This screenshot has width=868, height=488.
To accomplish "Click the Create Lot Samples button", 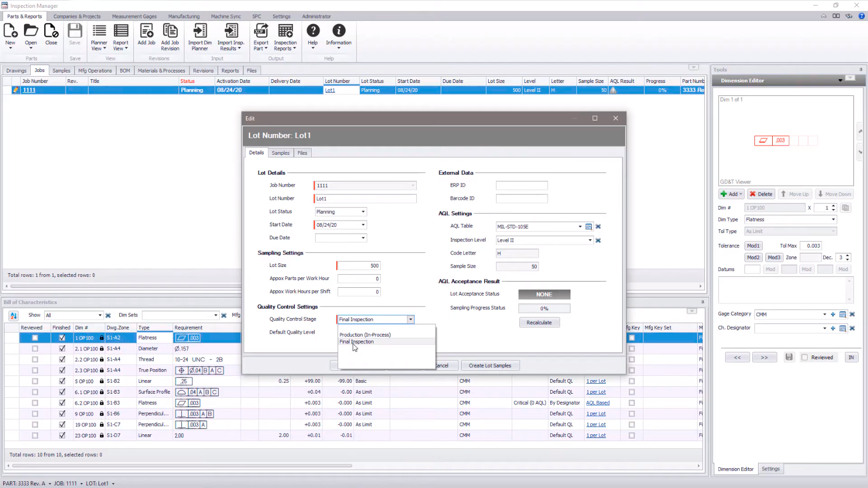I will pos(490,365).
